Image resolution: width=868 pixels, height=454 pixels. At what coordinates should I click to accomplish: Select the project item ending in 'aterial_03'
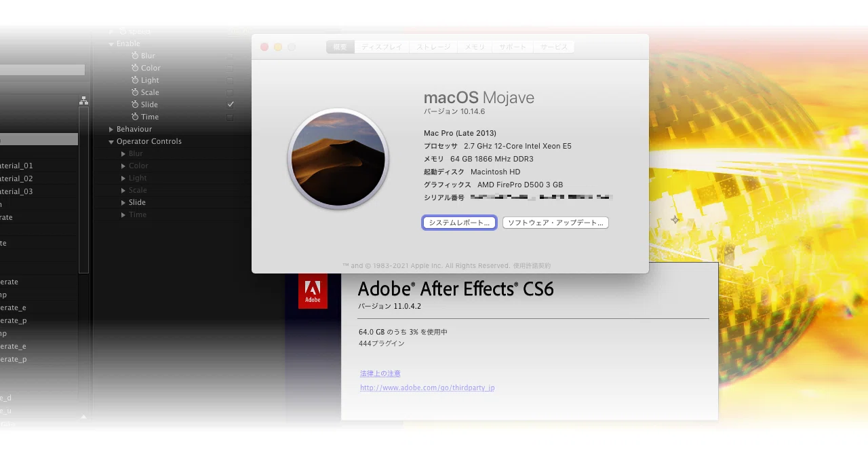click(x=39, y=191)
